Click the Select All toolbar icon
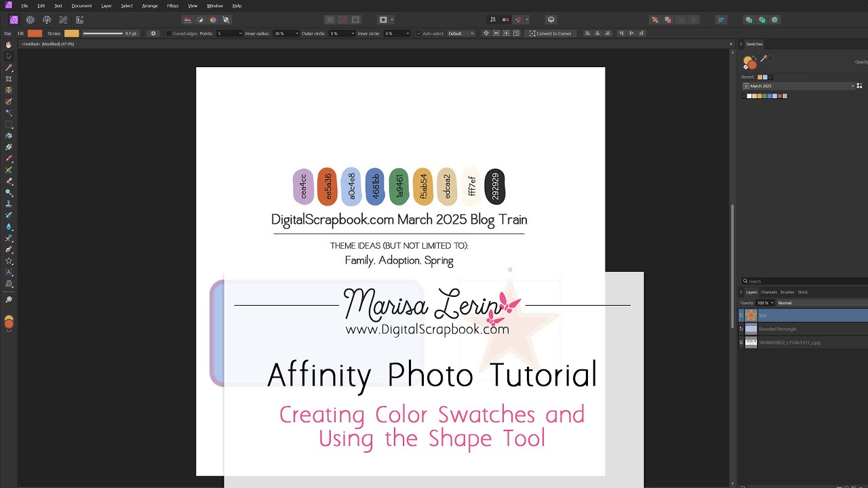The height and width of the screenshot is (488, 868). click(x=330, y=20)
